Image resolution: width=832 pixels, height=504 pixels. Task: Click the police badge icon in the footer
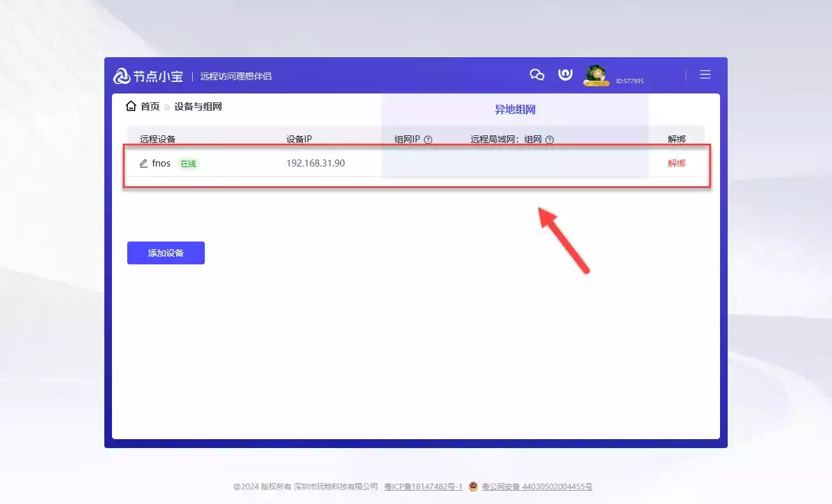click(x=473, y=487)
